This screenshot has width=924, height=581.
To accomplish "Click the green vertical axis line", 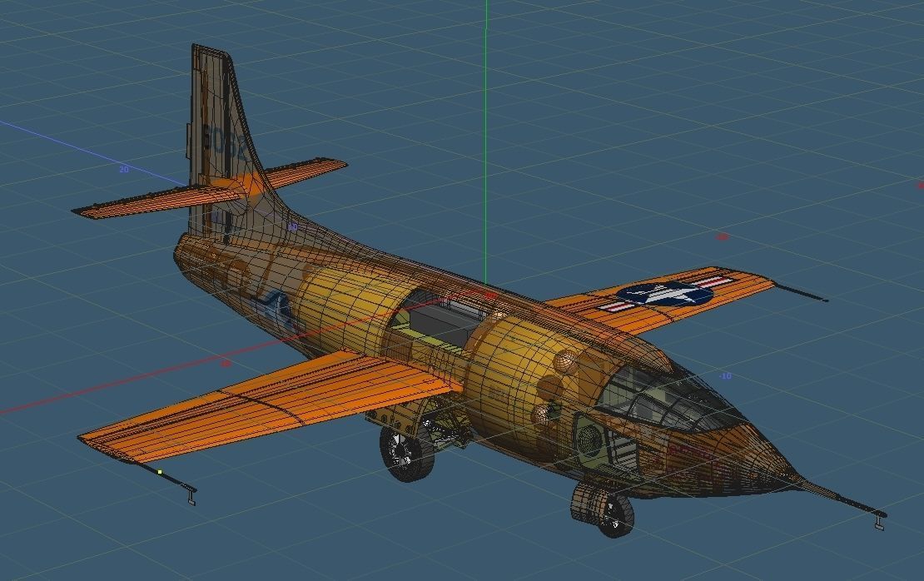I will (486, 142).
